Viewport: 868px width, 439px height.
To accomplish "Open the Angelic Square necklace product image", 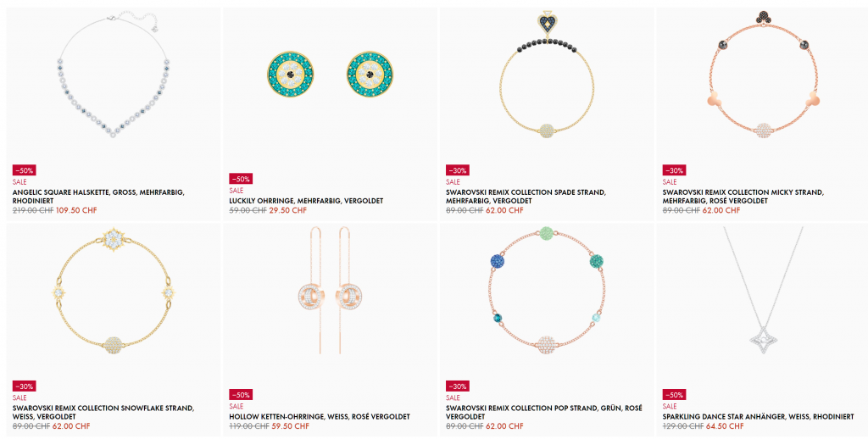I will tap(113, 77).
